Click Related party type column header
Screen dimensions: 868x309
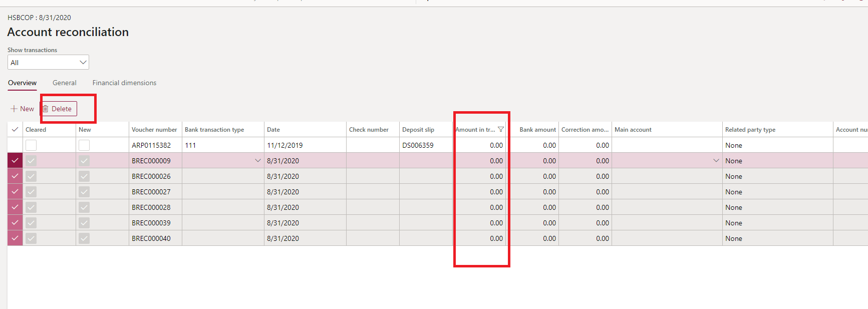tap(778, 129)
